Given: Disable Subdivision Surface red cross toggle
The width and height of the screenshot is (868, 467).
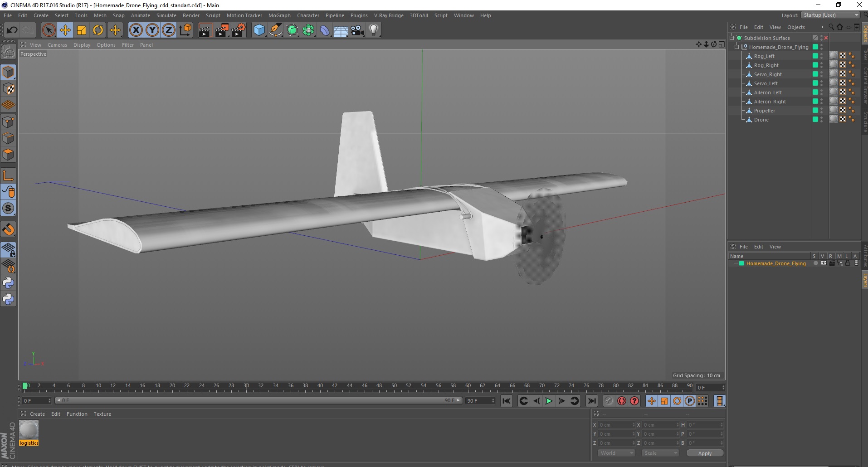Looking at the screenshot, I should [x=826, y=38].
